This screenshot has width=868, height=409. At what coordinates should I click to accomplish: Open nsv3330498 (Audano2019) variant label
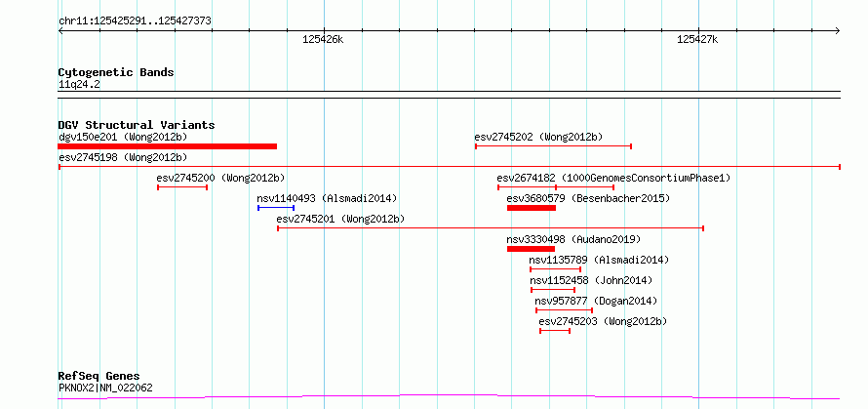(x=573, y=239)
